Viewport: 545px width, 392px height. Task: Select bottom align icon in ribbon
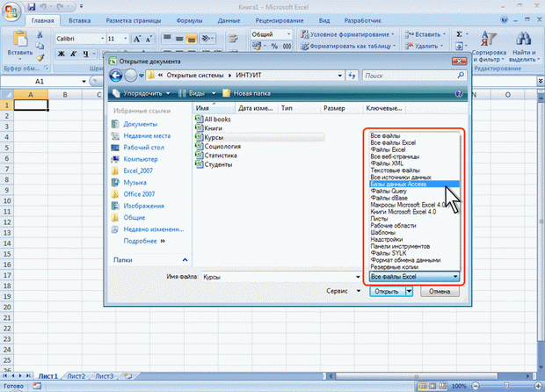(x=191, y=38)
